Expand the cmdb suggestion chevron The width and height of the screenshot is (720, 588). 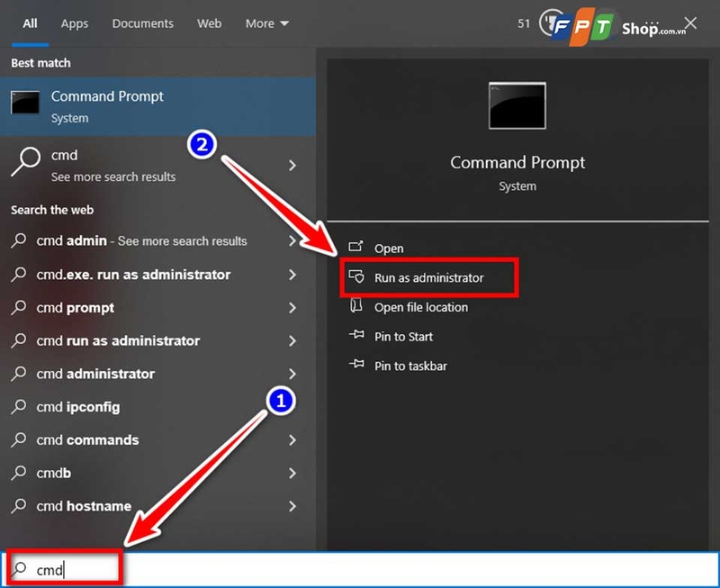(292, 473)
